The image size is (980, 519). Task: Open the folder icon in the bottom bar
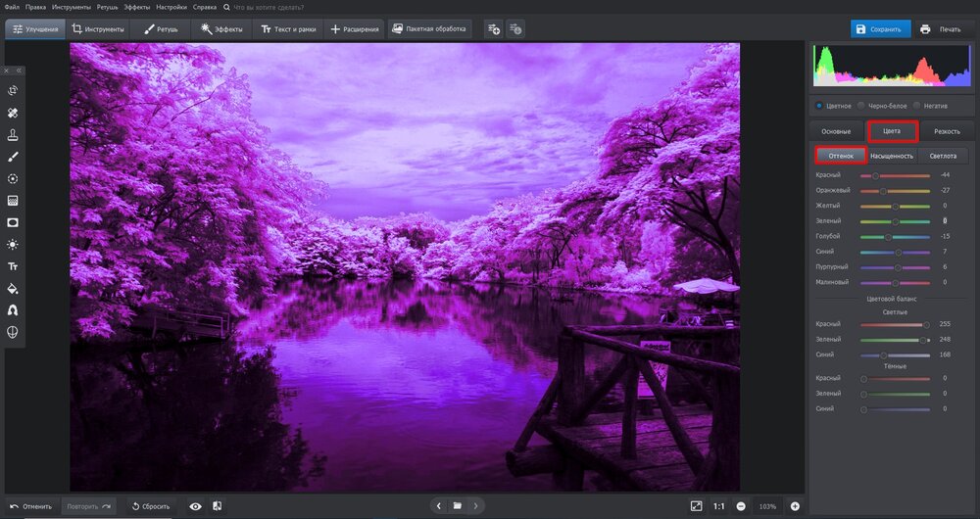pyautogui.click(x=457, y=506)
